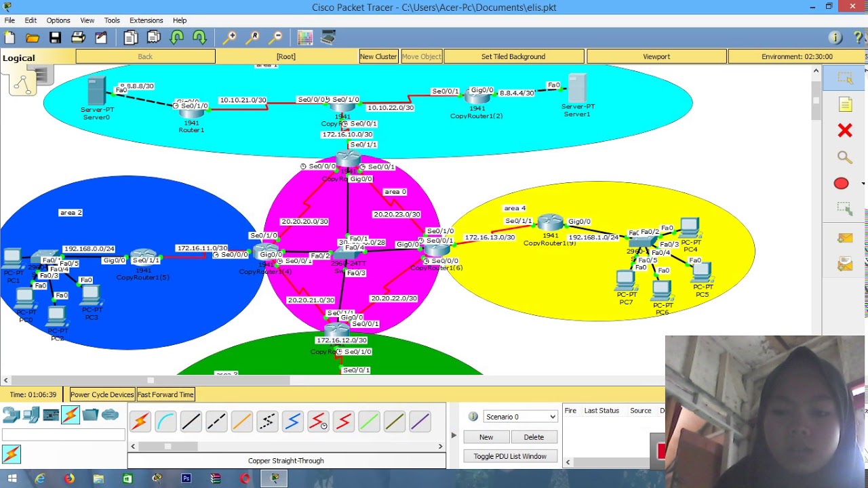Pick the Place Note tool
Viewport: 868px width, 488px height.
tap(845, 104)
